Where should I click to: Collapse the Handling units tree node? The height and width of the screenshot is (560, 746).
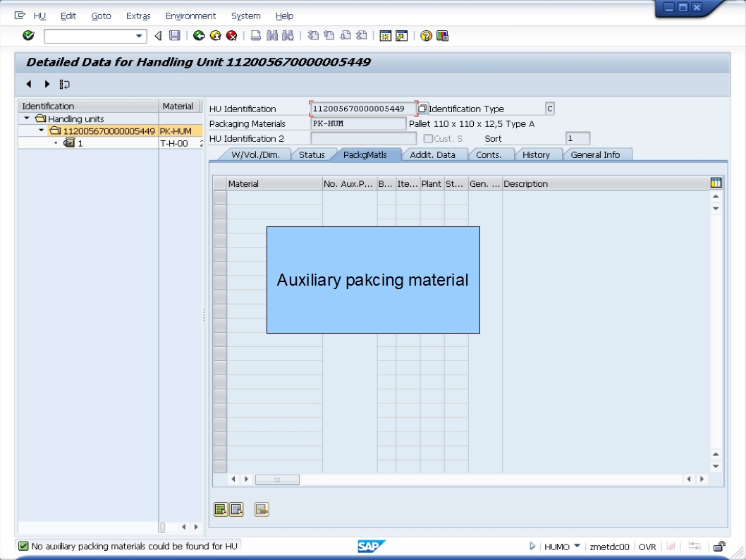tap(25, 117)
